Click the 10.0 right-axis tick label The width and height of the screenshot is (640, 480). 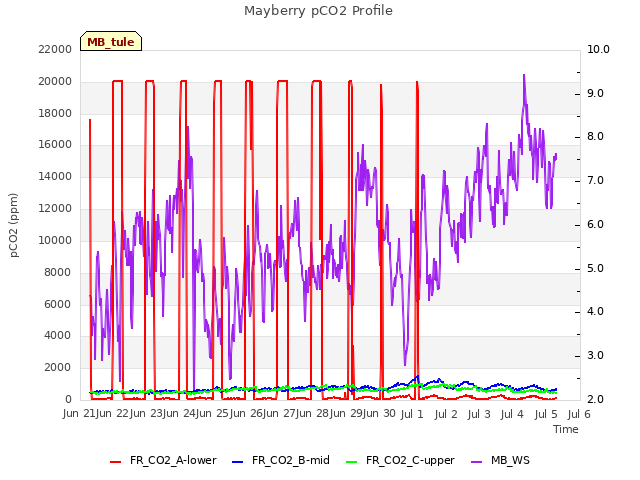[x=598, y=49]
